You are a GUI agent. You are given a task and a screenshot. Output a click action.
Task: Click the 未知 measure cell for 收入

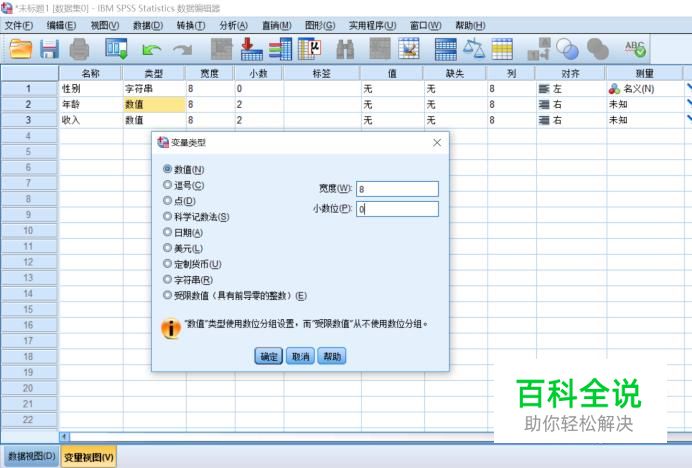coord(644,120)
